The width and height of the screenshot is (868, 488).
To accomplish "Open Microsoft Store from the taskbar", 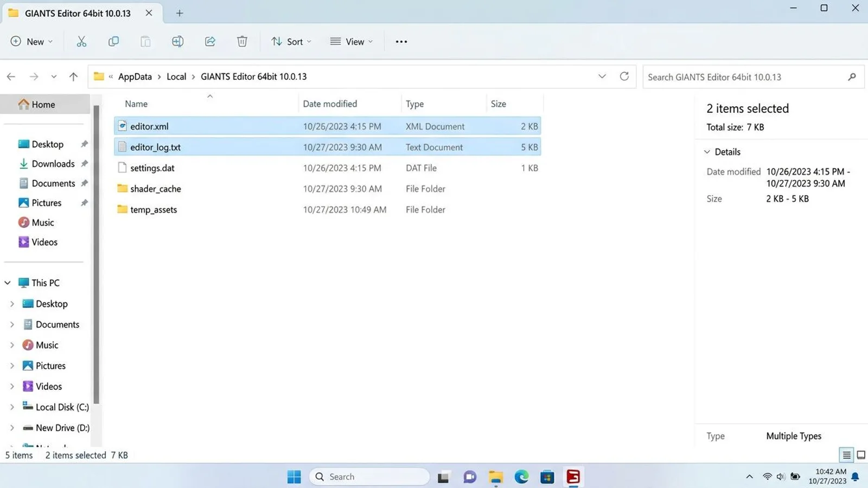I will 547,477.
